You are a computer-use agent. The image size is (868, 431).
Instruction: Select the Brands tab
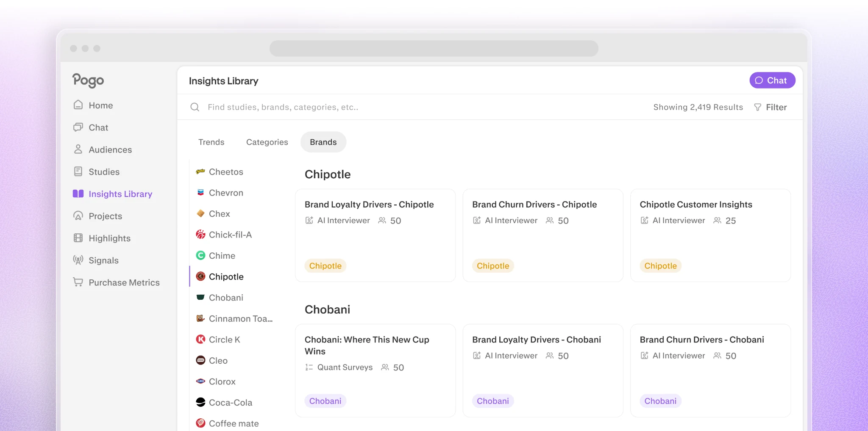(323, 142)
